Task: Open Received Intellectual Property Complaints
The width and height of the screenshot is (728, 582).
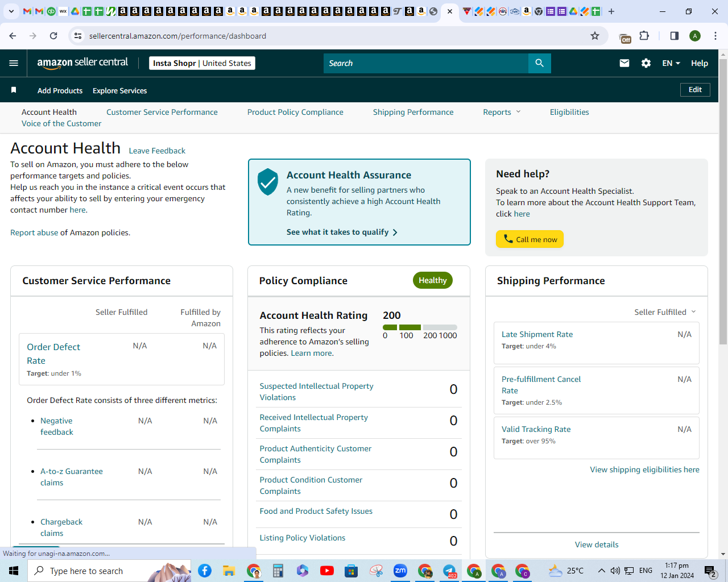Action: tap(313, 423)
